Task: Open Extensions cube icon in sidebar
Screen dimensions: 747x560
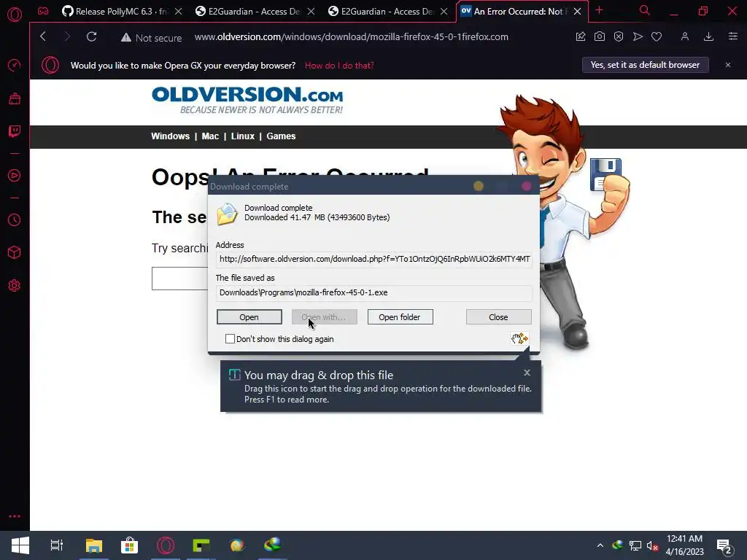Action: tap(15, 252)
